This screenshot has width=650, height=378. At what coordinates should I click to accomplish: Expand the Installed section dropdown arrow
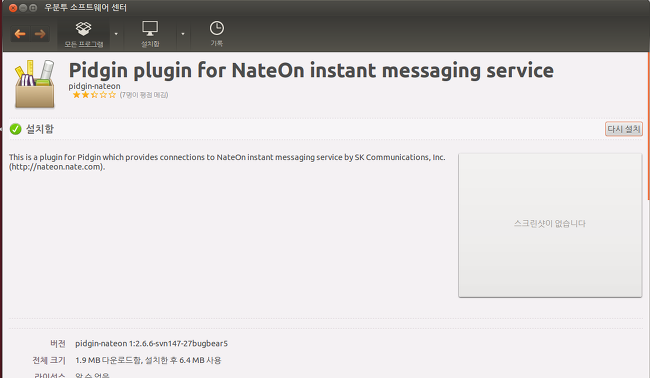183,34
